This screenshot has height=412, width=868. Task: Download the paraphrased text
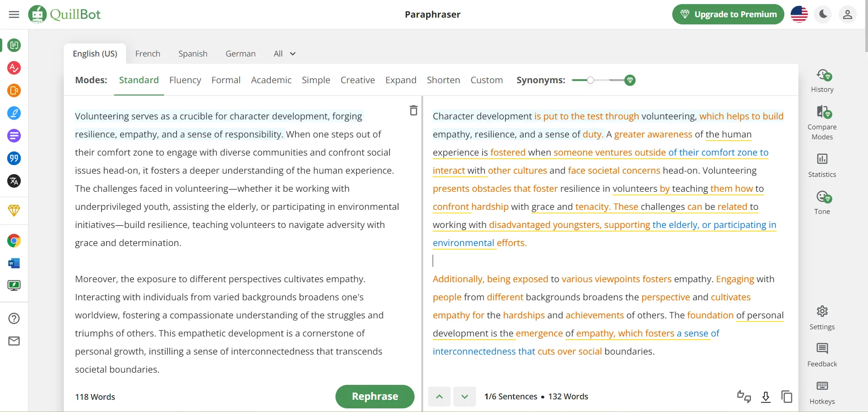point(766,398)
